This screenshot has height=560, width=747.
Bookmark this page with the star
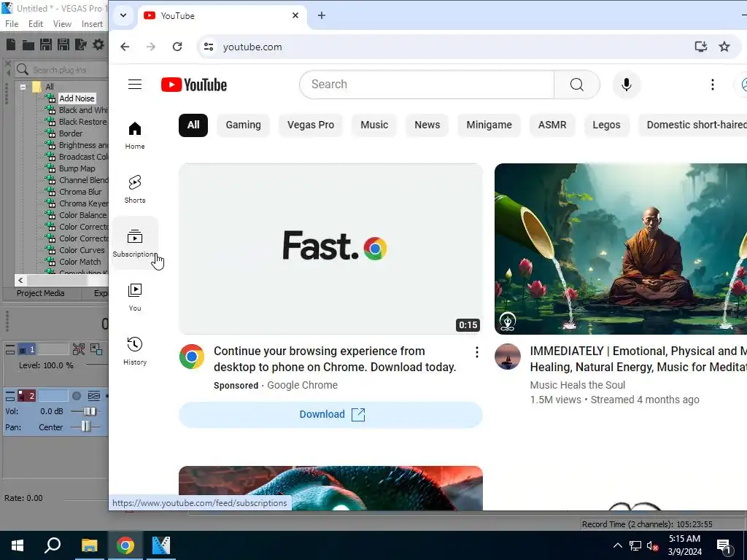click(724, 47)
